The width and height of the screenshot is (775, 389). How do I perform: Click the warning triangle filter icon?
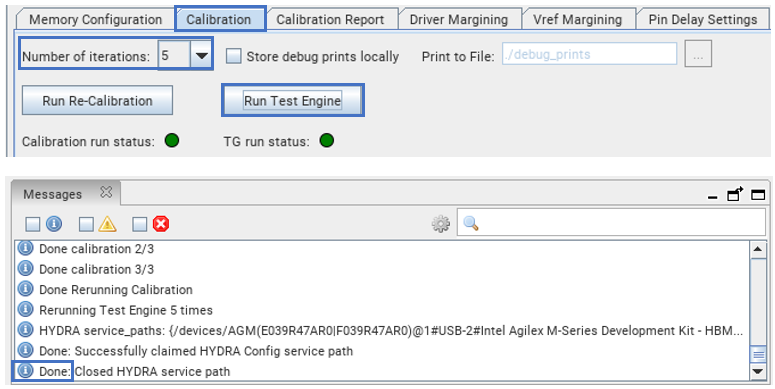click(x=107, y=224)
